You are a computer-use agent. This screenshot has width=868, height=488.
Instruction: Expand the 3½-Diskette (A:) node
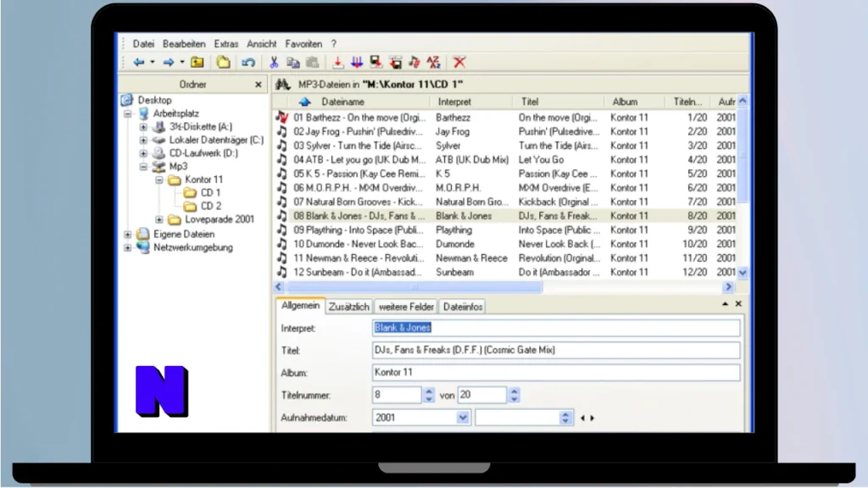(x=143, y=127)
